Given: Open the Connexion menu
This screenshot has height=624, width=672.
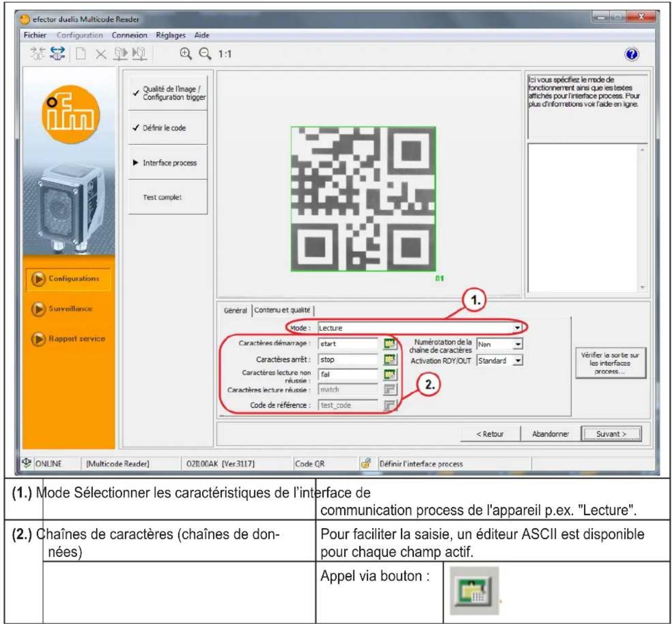Looking at the screenshot, I should pyautogui.click(x=130, y=35).
